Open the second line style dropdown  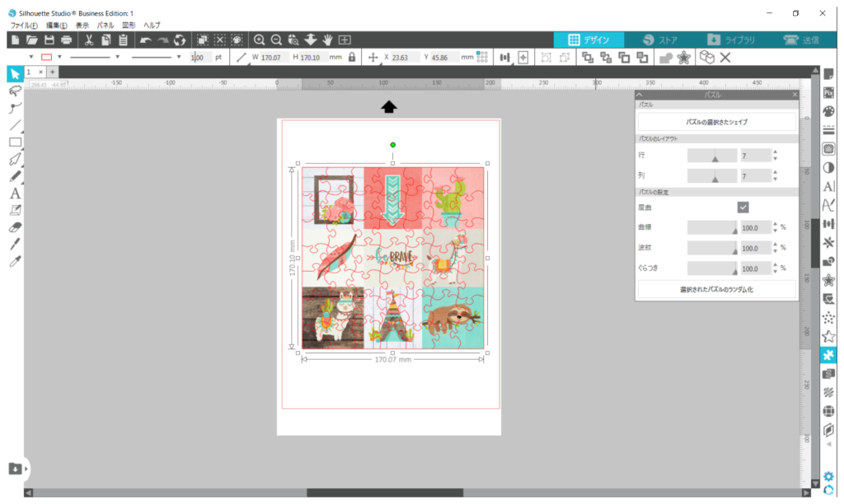point(179,57)
